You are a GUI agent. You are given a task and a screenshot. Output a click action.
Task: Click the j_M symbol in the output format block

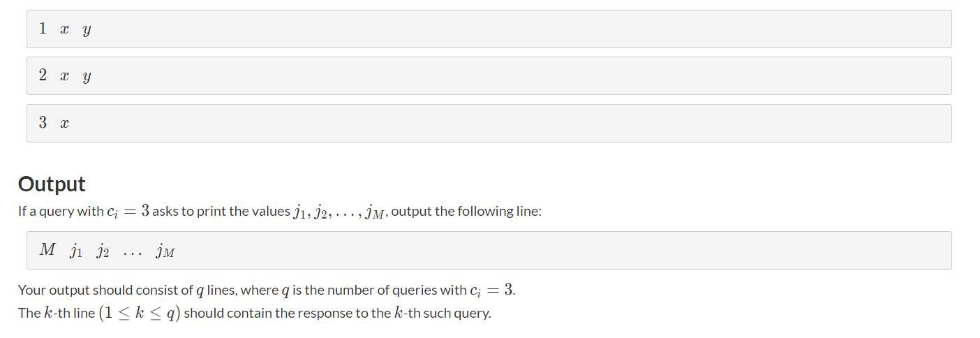pos(166,251)
